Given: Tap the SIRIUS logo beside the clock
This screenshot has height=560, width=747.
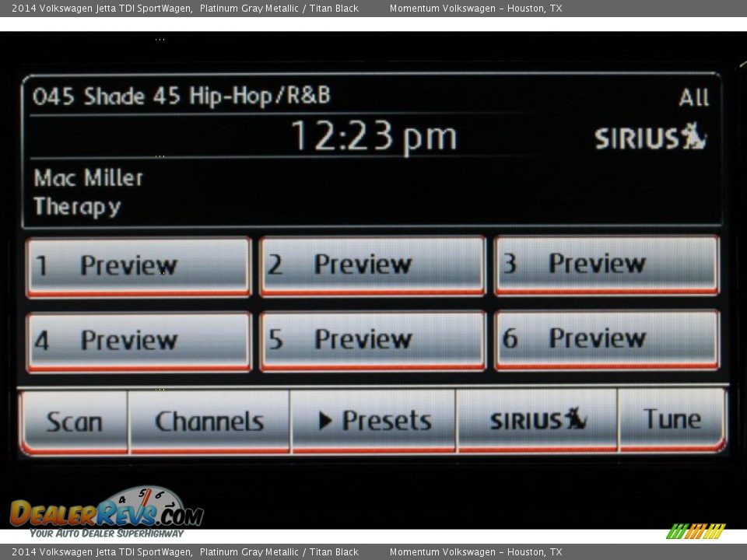Looking at the screenshot, I should tap(650, 138).
